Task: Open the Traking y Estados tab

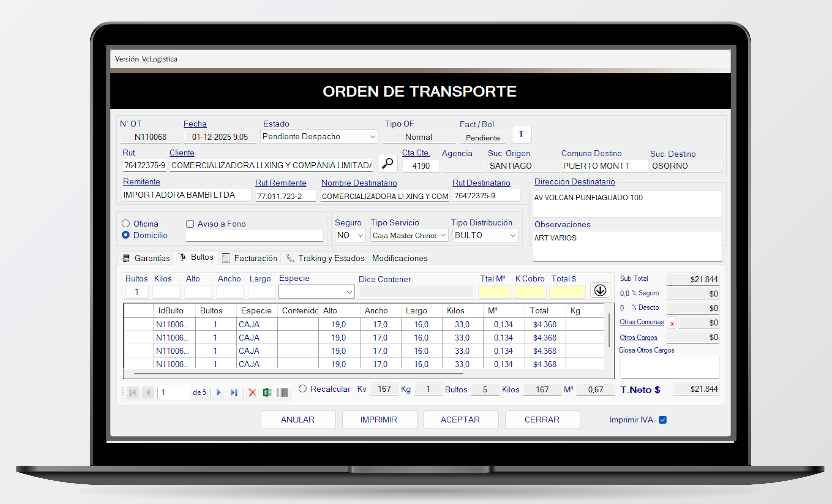Action: point(325,258)
